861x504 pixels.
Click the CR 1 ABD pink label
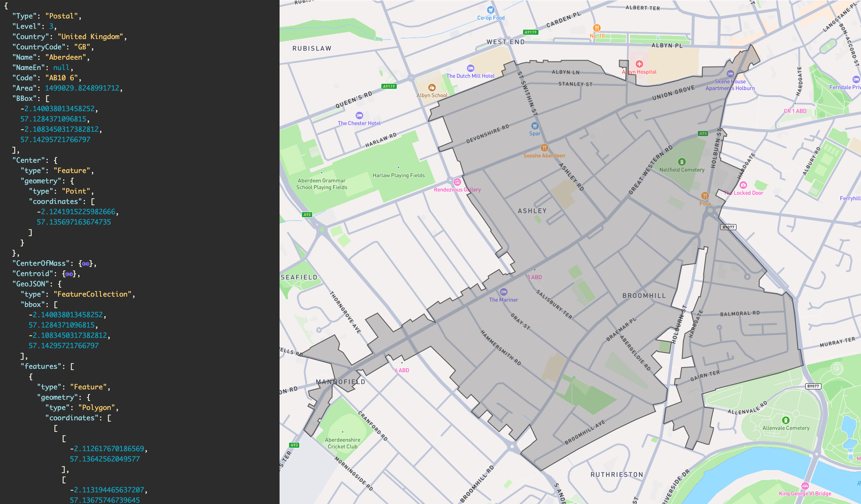(795, 111)
